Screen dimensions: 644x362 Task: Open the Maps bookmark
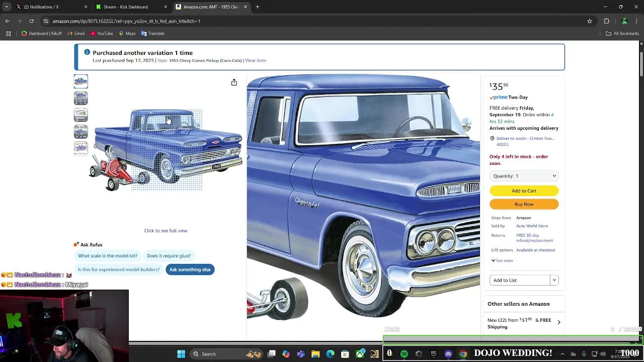click(127, 34)
